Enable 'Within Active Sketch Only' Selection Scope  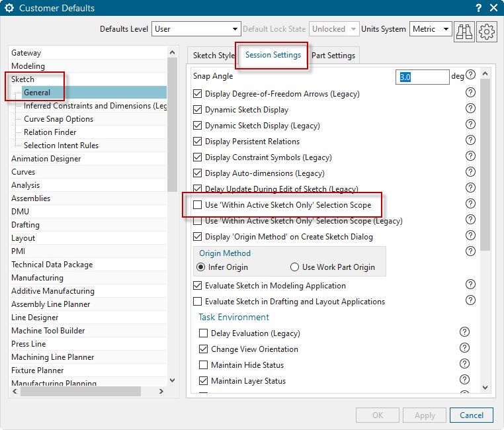pos(198,205)
